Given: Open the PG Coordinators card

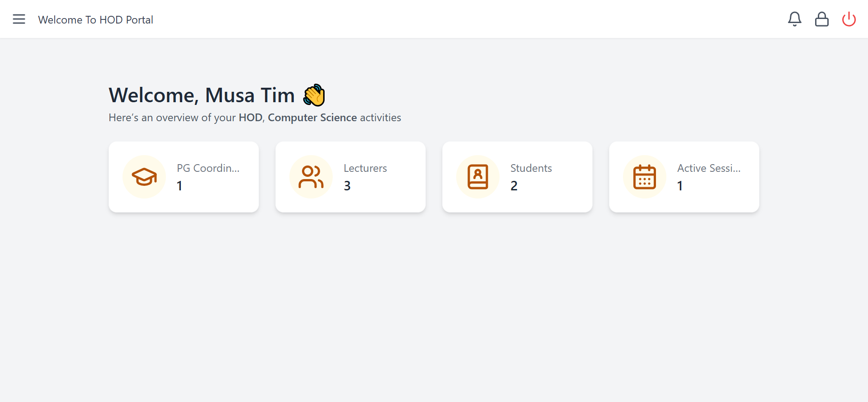Looking at the screenshot, I should click(184, 177).
